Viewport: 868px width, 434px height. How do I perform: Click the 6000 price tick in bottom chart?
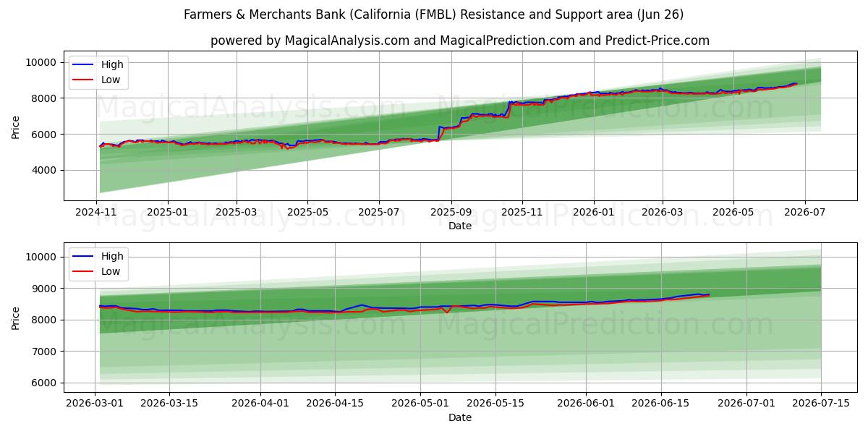pyautogui.click(x=45, y=383)
